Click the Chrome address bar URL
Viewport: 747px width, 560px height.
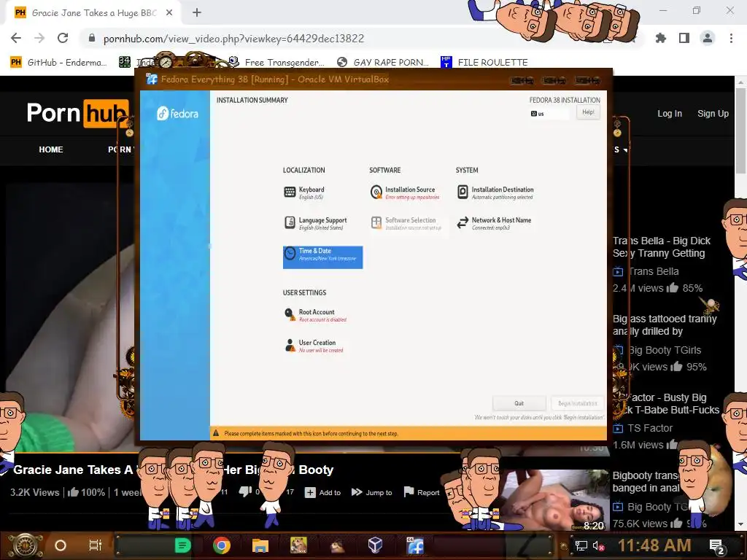click(234, 39)
